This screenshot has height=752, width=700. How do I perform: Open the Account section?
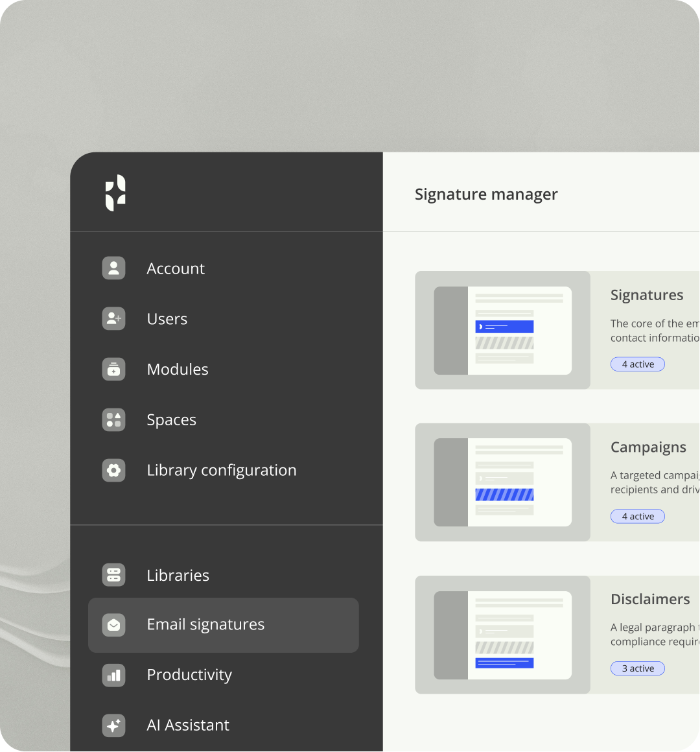[x=175, y=268]
